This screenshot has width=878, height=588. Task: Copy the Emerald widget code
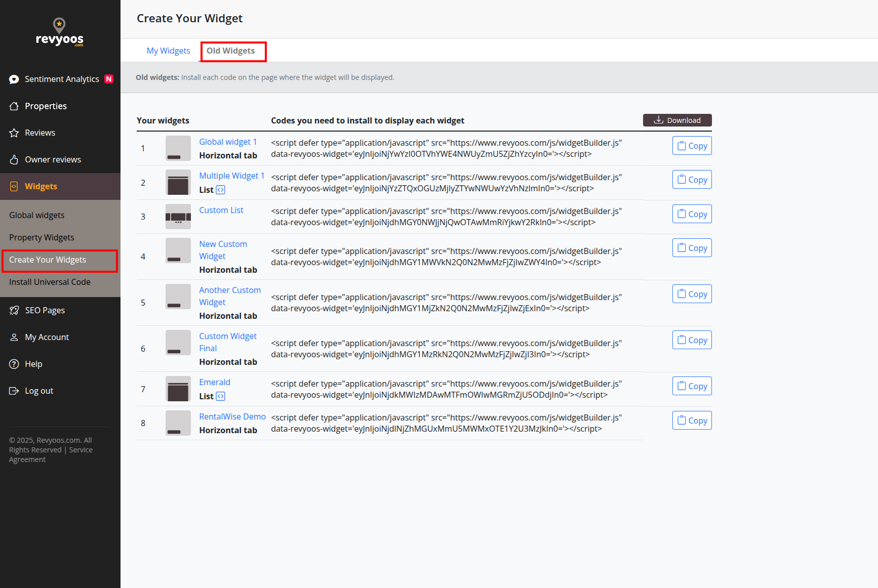click(692, 386)
